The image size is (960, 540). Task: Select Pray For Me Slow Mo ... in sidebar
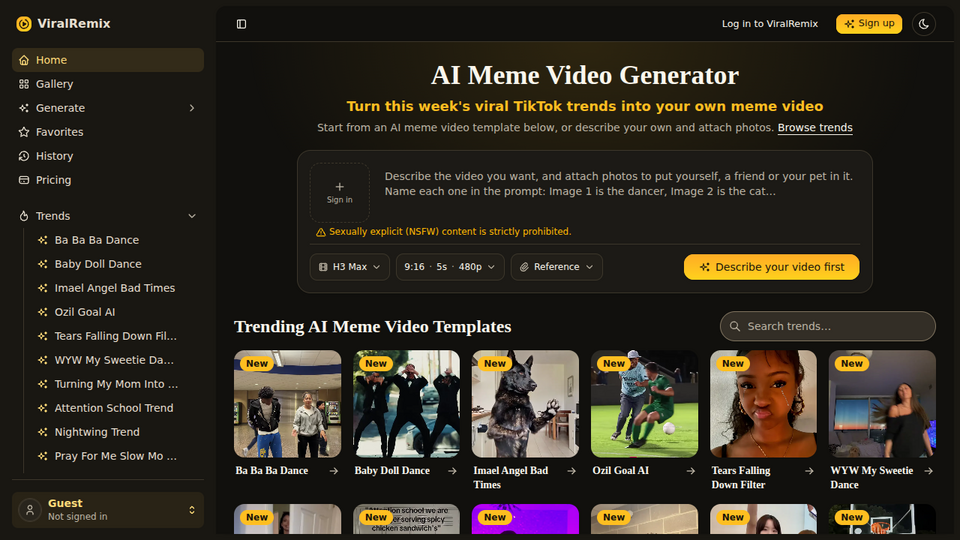tap(118, 456)
